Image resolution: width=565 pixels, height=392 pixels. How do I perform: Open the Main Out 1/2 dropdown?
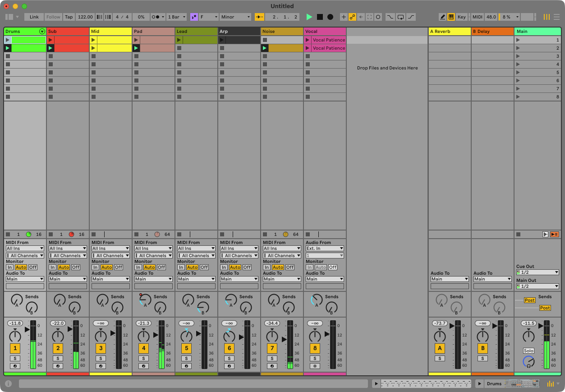(x=537, y=286)
